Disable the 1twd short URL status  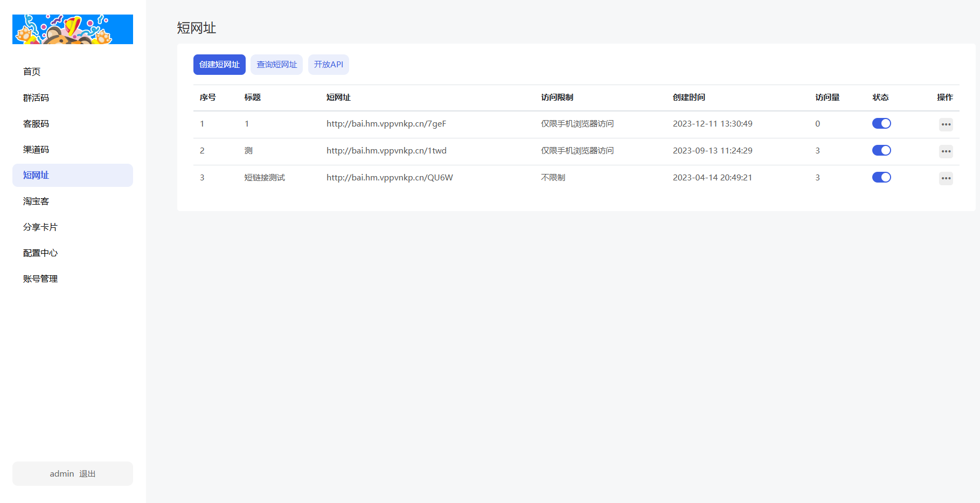pos(881,150)
